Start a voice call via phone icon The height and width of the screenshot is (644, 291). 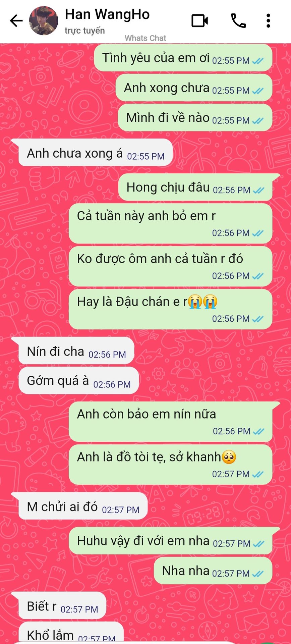[x=238, y=21]
